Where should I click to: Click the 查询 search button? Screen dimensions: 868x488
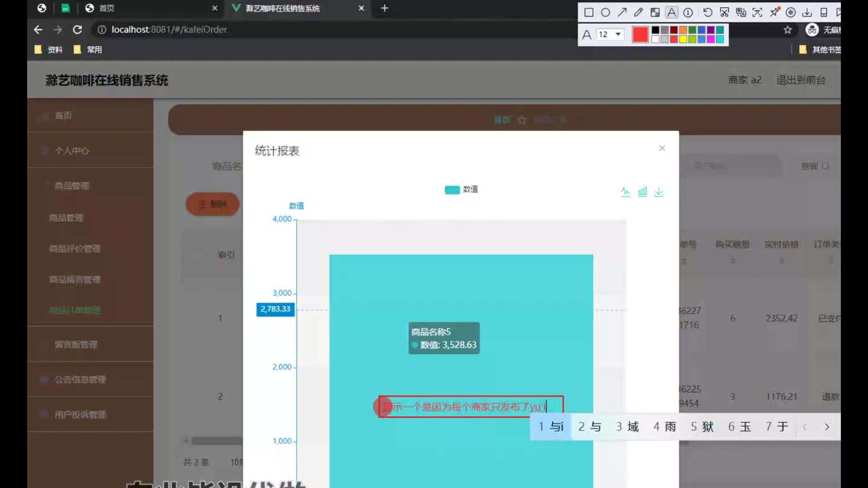(x=815, y=166)
